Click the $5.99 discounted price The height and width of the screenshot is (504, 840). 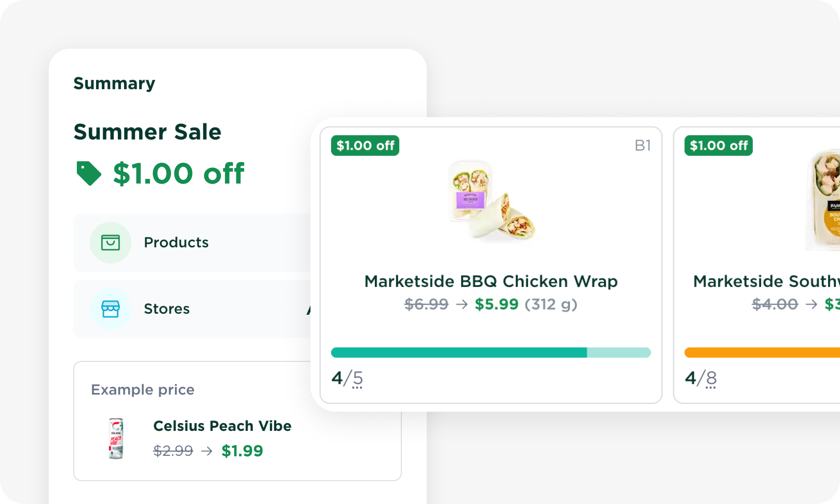(497, 304)
